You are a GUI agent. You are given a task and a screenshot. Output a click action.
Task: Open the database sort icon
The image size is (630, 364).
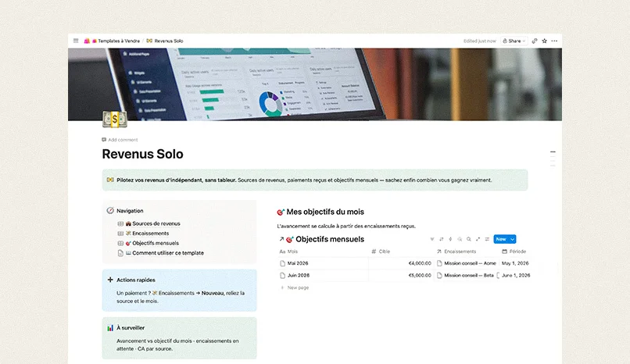pyautogui.click(x=441, y=239)
